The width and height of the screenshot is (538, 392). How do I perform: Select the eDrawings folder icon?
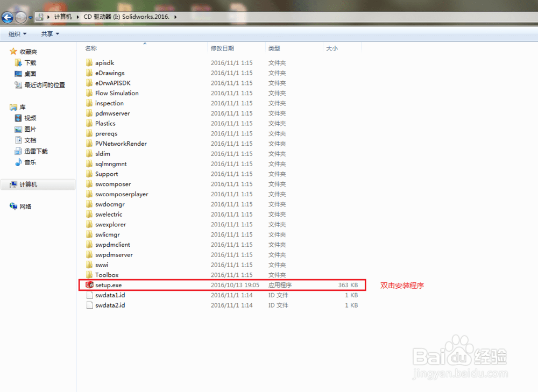pyautogui.click(x=89, y=73)
